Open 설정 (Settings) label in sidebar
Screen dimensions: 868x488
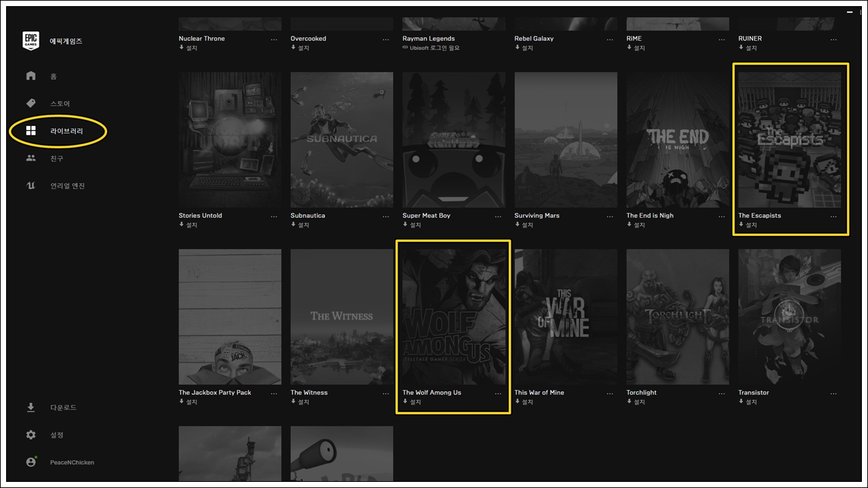[56, 435]
